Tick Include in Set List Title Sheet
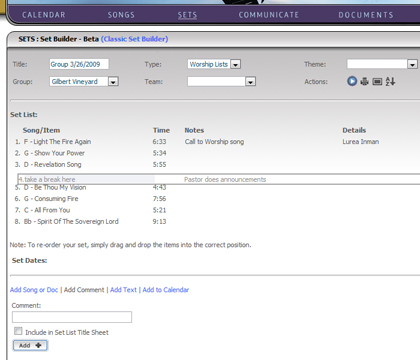Screen dimensions: 420x360 (18, 331)
